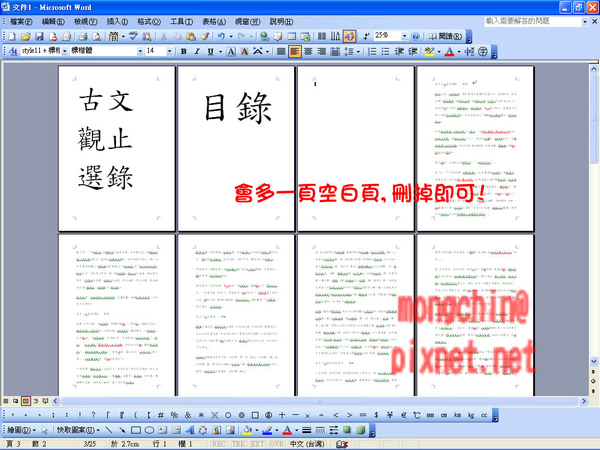Apply character shading formatting
Viewport: 600px width, 450px height.
(x=244, y=51)
